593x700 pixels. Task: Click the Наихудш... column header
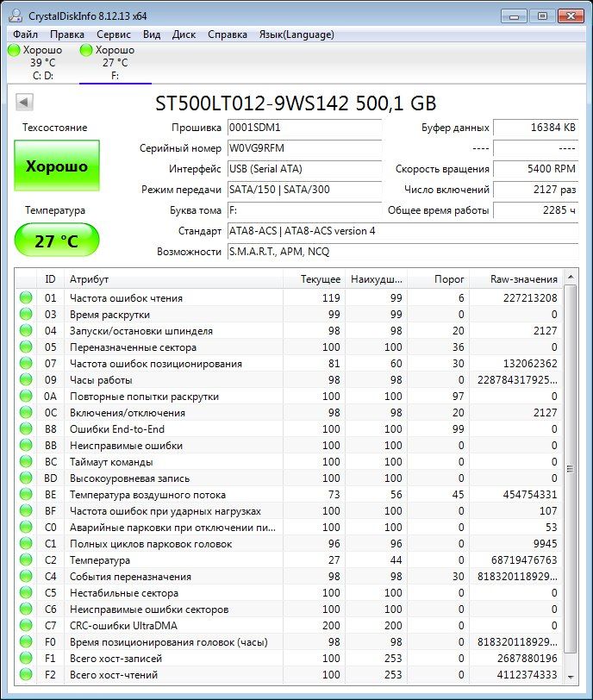pos(376,279)
